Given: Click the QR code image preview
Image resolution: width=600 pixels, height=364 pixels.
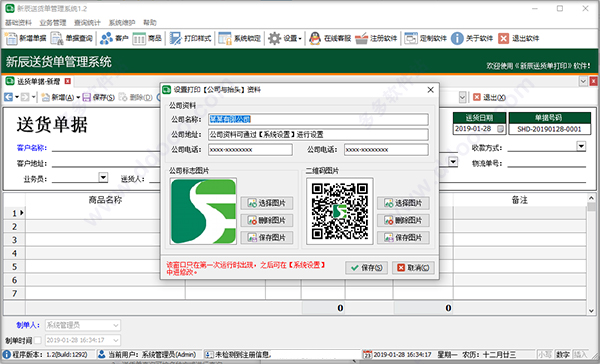Looking at the screenshot, I should [340, 211].
